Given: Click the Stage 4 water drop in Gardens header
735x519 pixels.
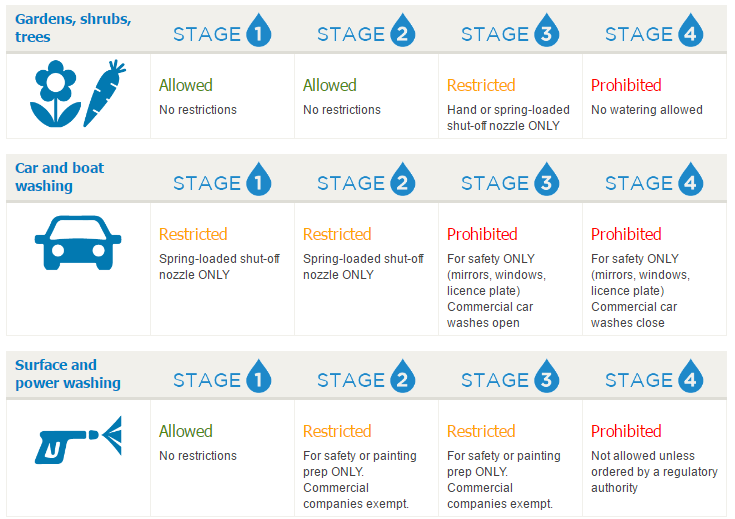Looking at the screenshot, I should tap(690, 30).
